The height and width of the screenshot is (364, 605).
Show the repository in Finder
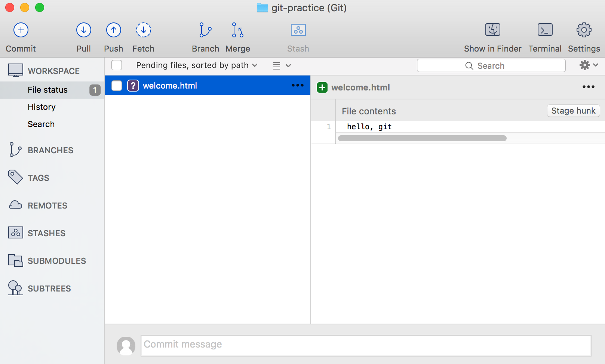tap(492, 30)
